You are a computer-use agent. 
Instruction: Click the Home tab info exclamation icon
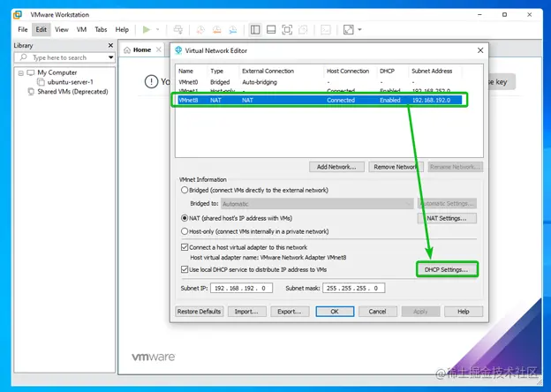coord(151,82)
